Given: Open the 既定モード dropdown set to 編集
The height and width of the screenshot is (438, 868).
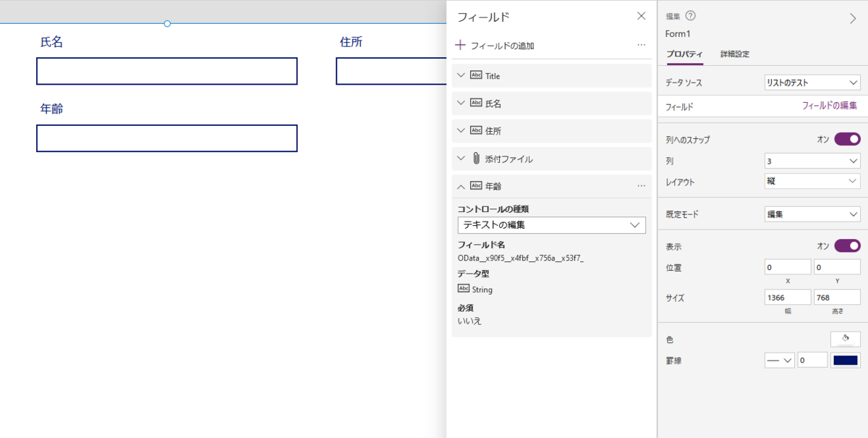Looking at the screenshot, I should (x=812, y=214).
